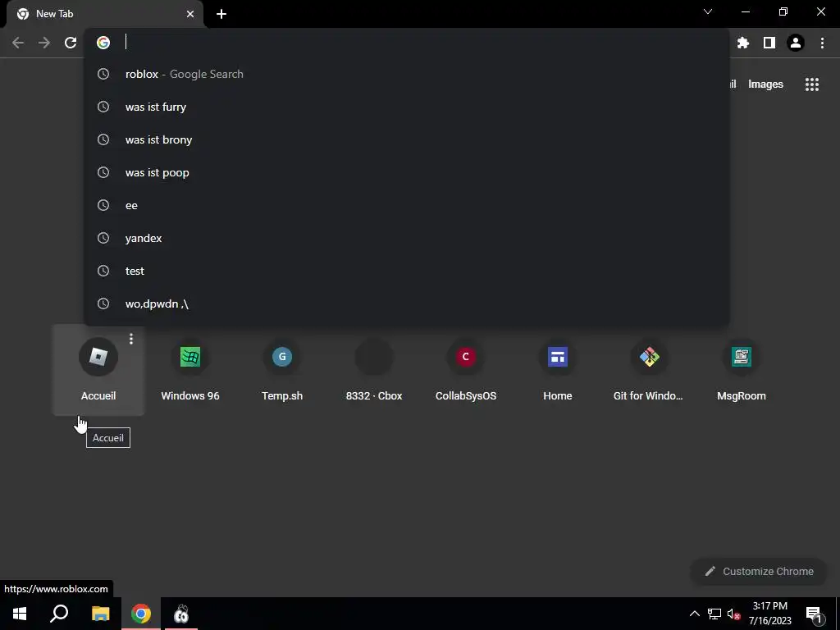Click the forward navigation arrow

click(x=44, y=43)
